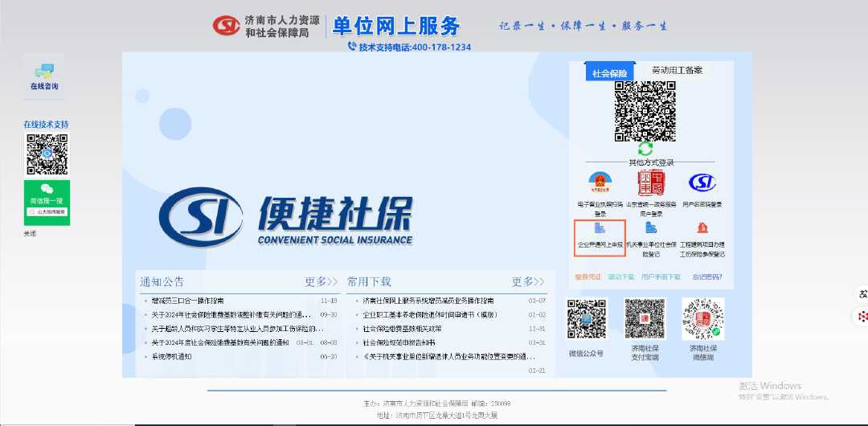Select 电子营业执照扫码登录 icon
Screen dimensions: 868x426
click(600, 183)
